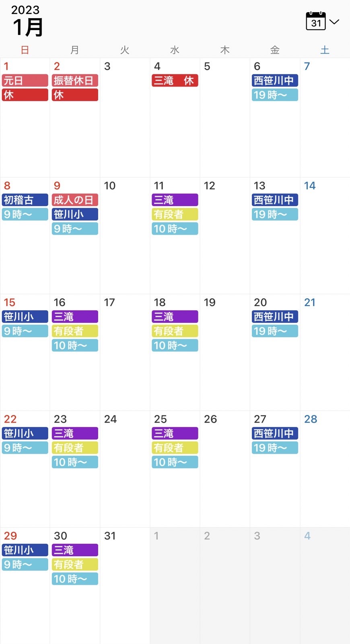Tap the yellow 有段者 event on January 11
The width and height of the screenshot is (350, 644).
click(x=175, y=214)
